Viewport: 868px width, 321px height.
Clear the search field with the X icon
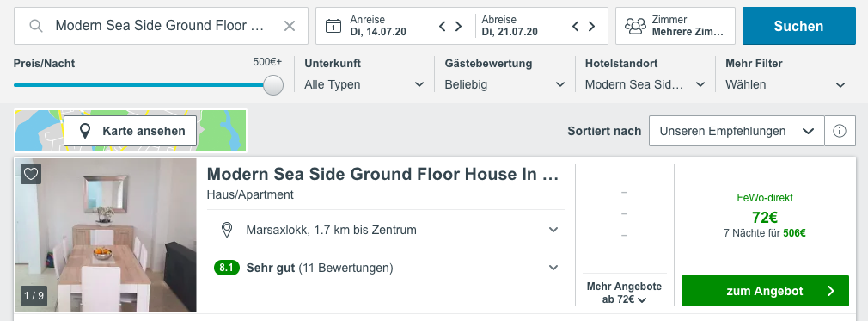click(x=290, y=26)
